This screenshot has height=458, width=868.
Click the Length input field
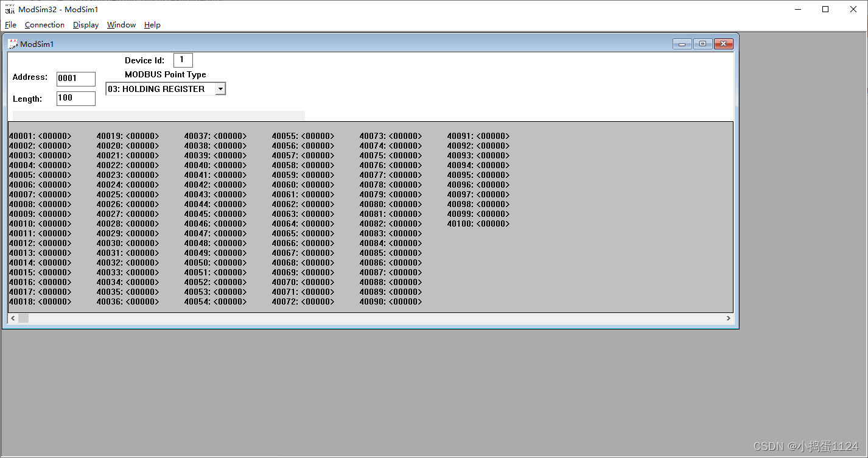[x=75, y=98]
